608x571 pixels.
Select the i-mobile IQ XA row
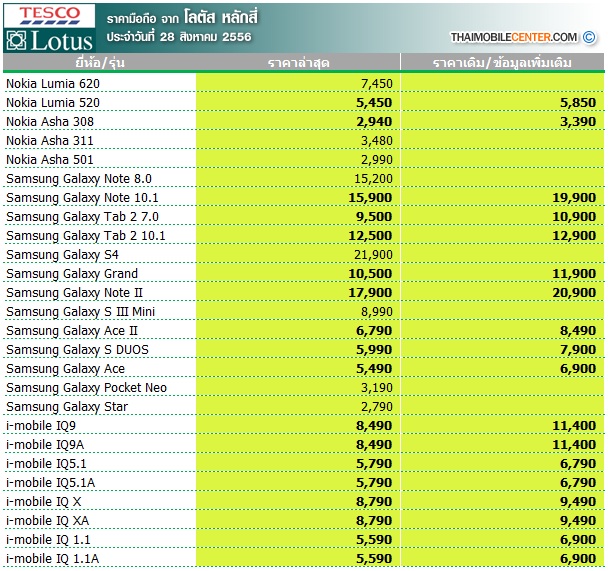tap(304, 520)
